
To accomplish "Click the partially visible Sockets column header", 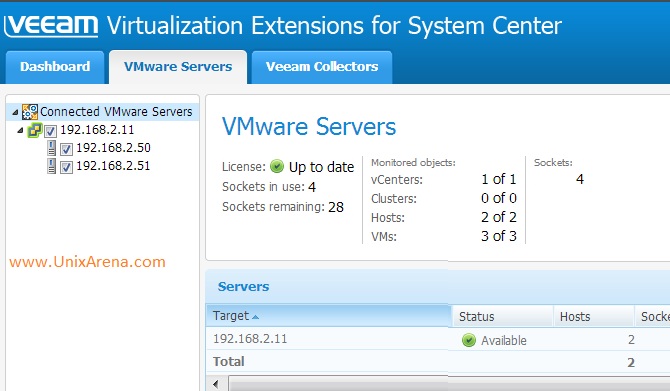I will pos(653,317).
